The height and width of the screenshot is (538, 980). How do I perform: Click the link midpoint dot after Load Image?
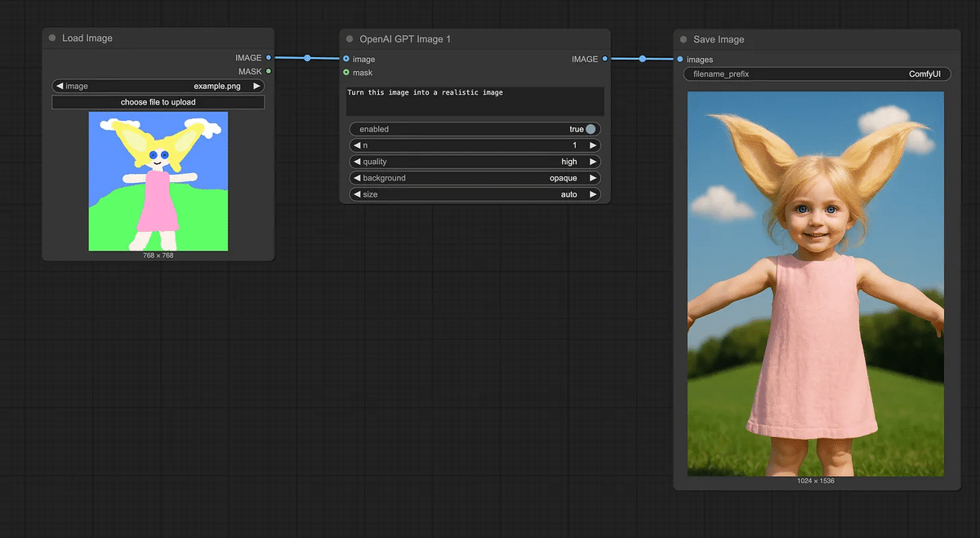307,58
